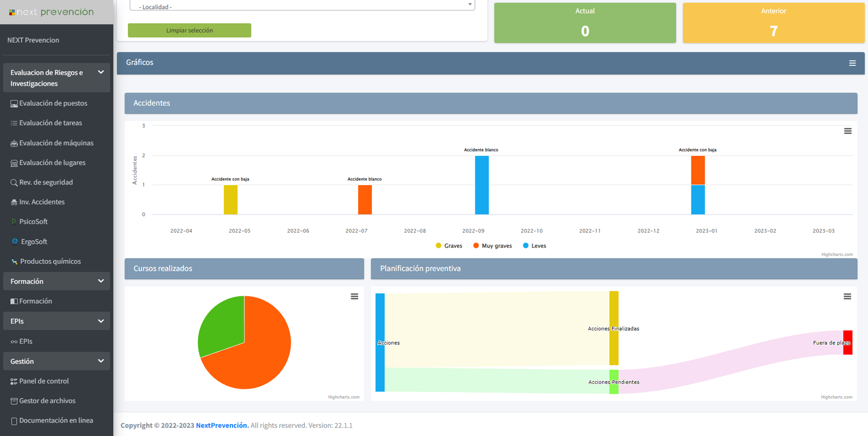Open Productos químicos entry
The image size is (868, 436).
46,261
